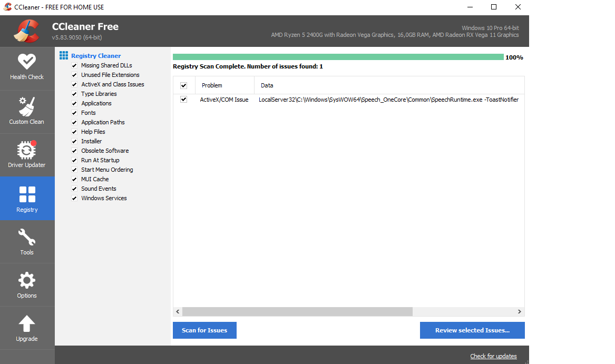Viewport: 615px width, 364px height.
Task: Maximize the CCleaner window
Action: click(x=494, y=7)
